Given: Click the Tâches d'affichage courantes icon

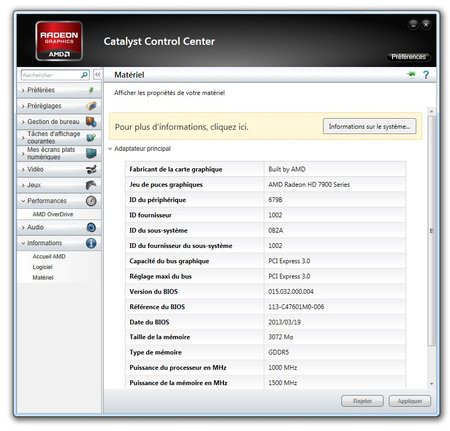Looking at the screenshot, I should click(91, 137).
